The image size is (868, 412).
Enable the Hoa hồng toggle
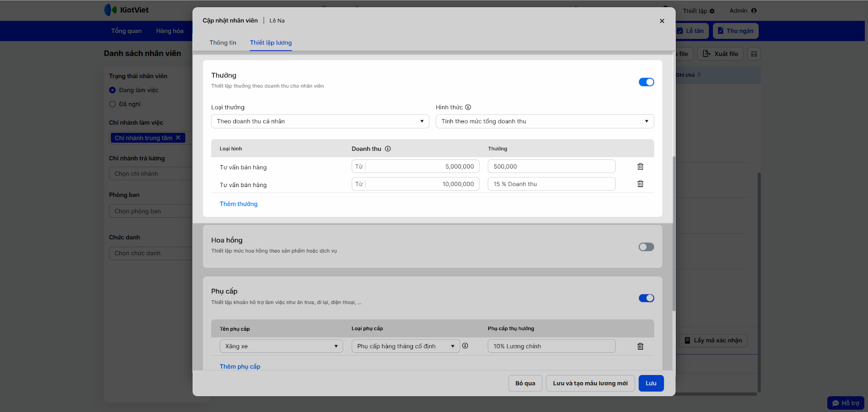(x=646, y=247)
